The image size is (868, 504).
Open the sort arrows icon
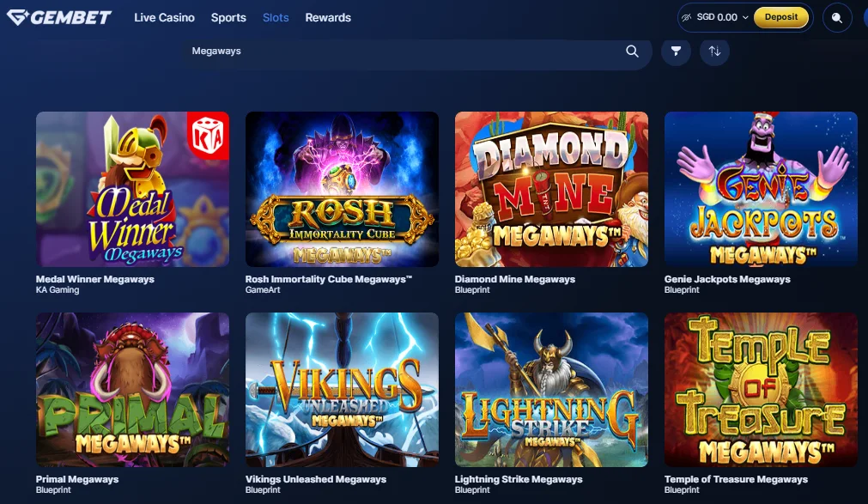tap(714, 52)
